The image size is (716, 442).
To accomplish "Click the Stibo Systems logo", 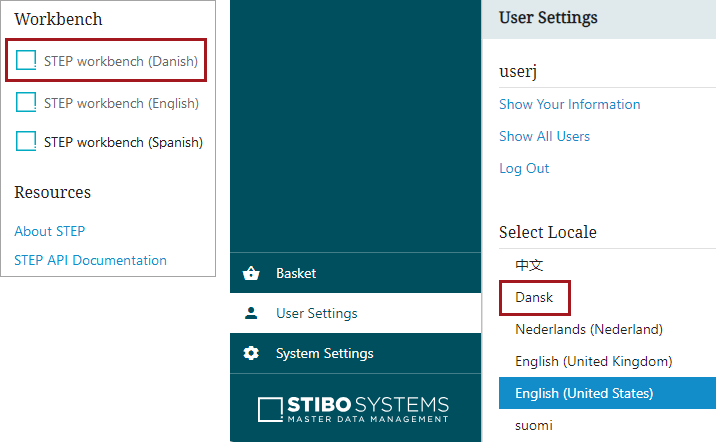I will pos(353,409).
